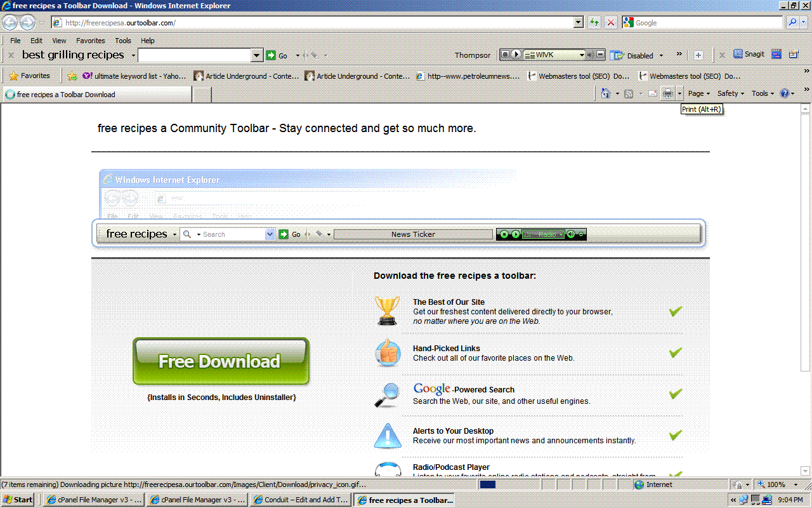Open the View menu
The height and width of the screenshot is (508, 812).
click(59, 41)
